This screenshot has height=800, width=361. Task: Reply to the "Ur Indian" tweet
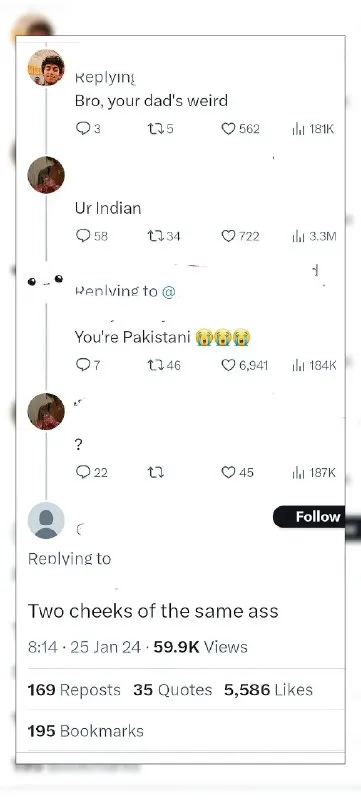(83, 236)
